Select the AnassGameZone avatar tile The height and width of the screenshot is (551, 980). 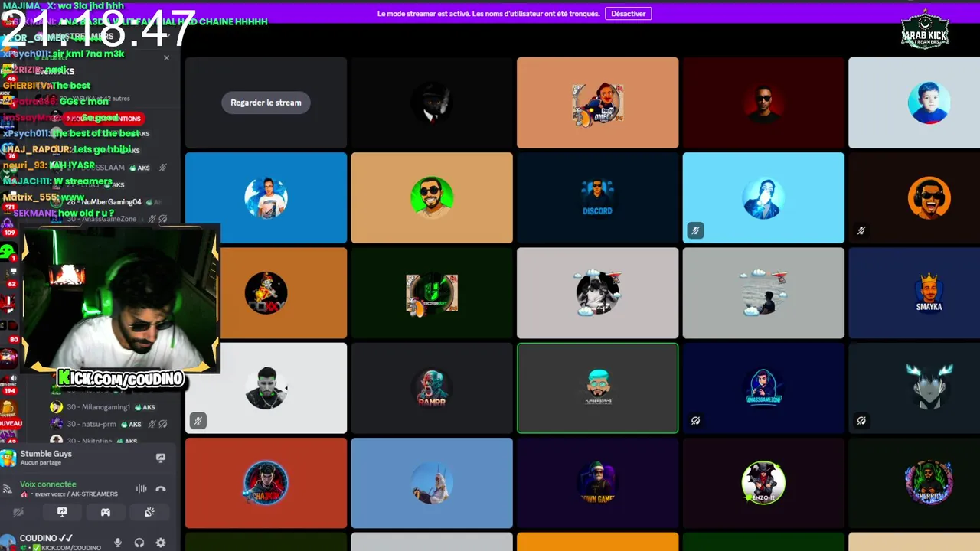pos(763,388)
